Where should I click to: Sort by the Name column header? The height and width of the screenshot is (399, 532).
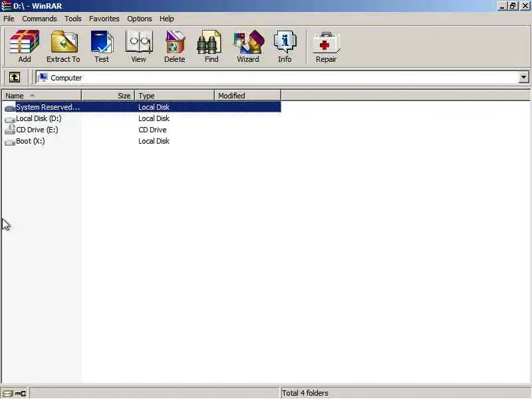tap(42, 96)
